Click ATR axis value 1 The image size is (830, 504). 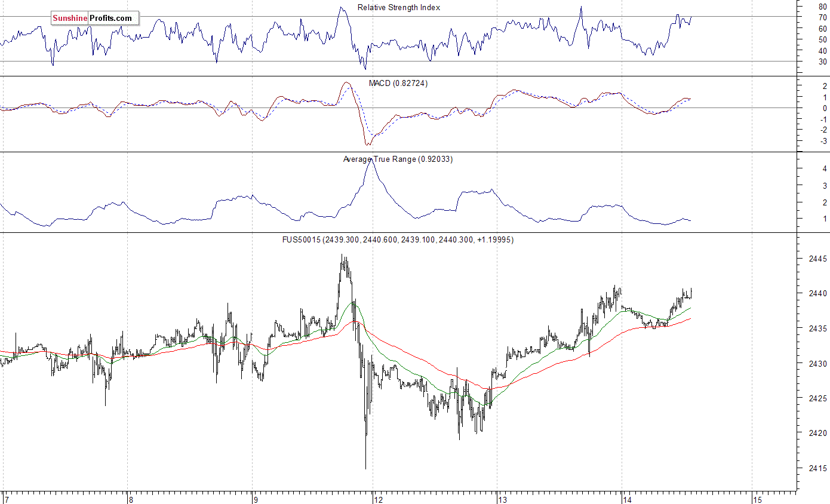pos(825,219)
